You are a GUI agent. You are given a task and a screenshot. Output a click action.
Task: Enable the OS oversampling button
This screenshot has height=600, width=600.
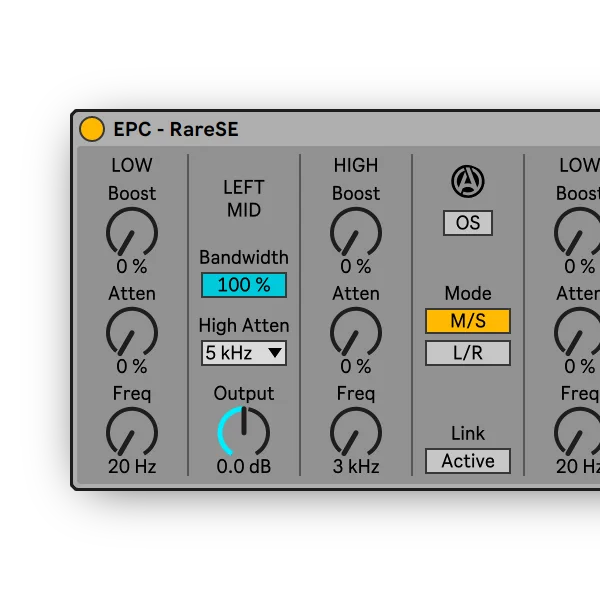[468, 223]
